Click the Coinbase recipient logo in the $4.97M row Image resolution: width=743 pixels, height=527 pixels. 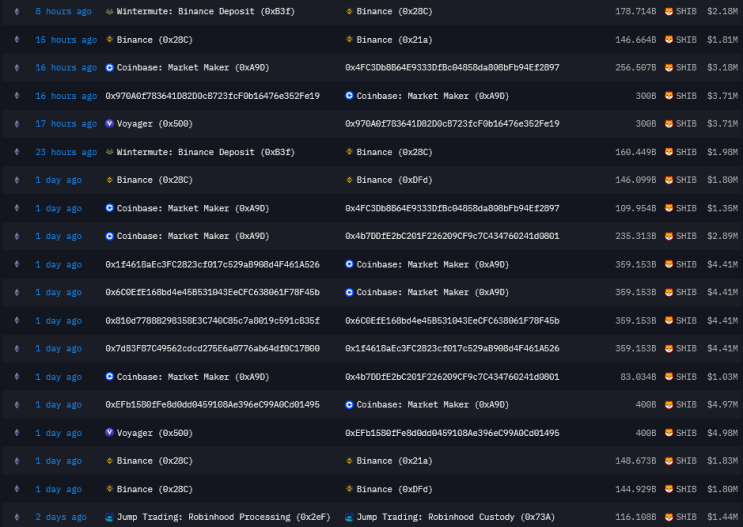349,405
